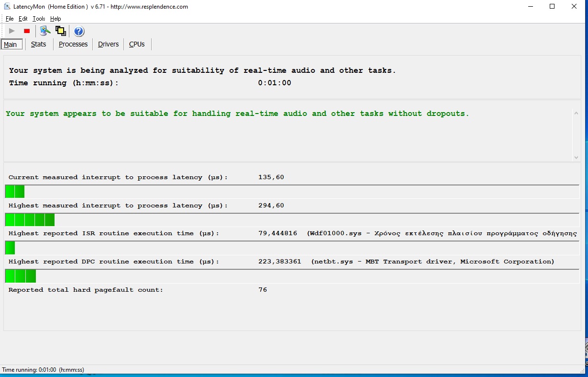Switch to the Stats tab
This screenshot has height=377, width=588.
point(38,44)
